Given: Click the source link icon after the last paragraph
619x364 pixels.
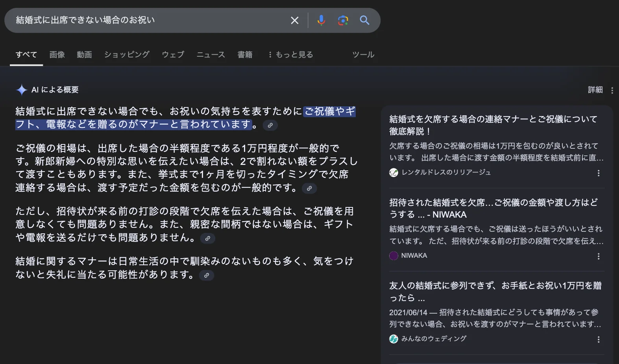Looking at the screenshot, I should click(x=206, y=275).
